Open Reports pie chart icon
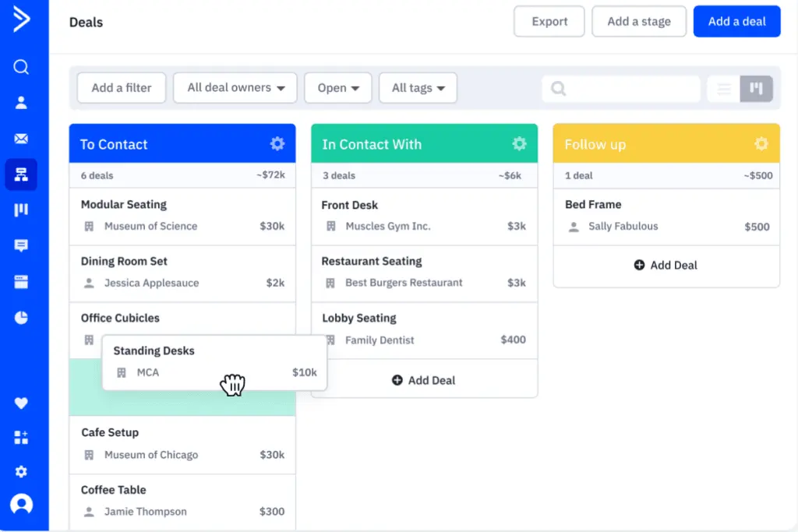The width and height of the screenshot is (798, 532). pos(21,318)
